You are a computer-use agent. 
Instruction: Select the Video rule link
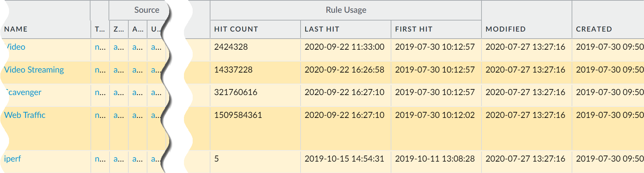click(x=16, y=47)
